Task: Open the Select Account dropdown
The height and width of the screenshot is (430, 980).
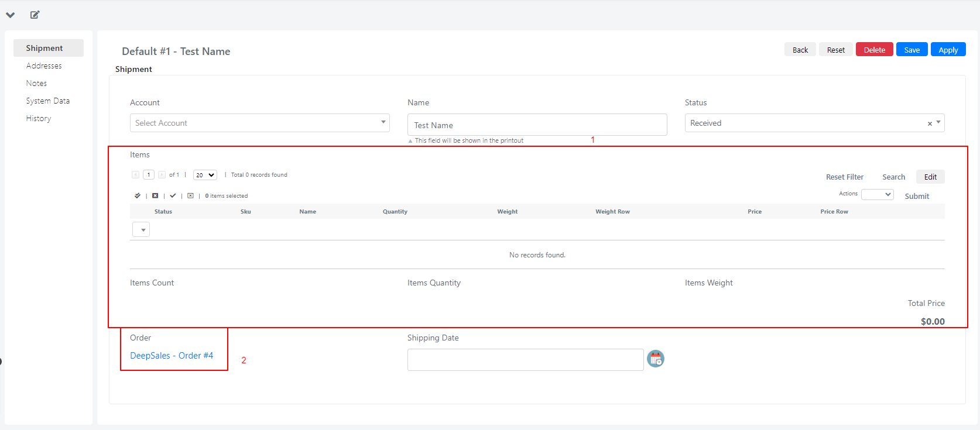Action: pos(260,123)
